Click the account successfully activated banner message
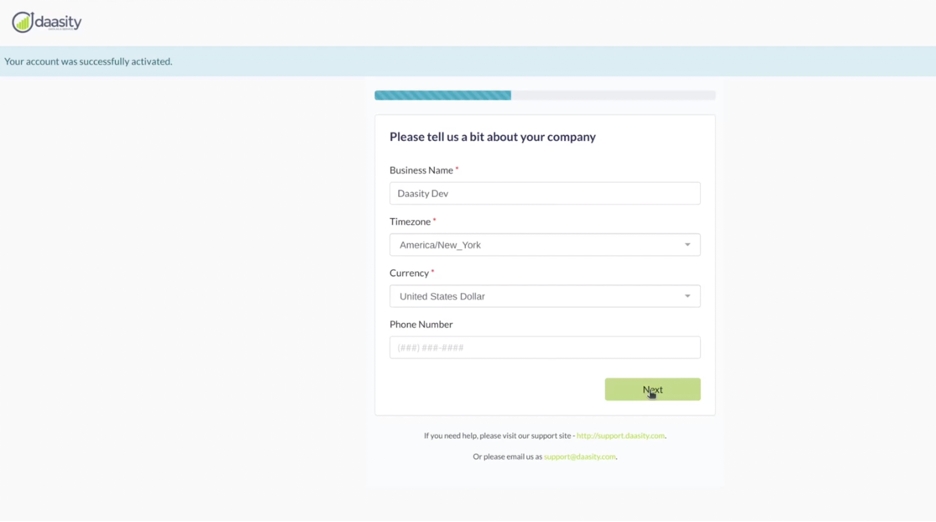The height and width of the screenshot is (522, 936). pos(88,62)
